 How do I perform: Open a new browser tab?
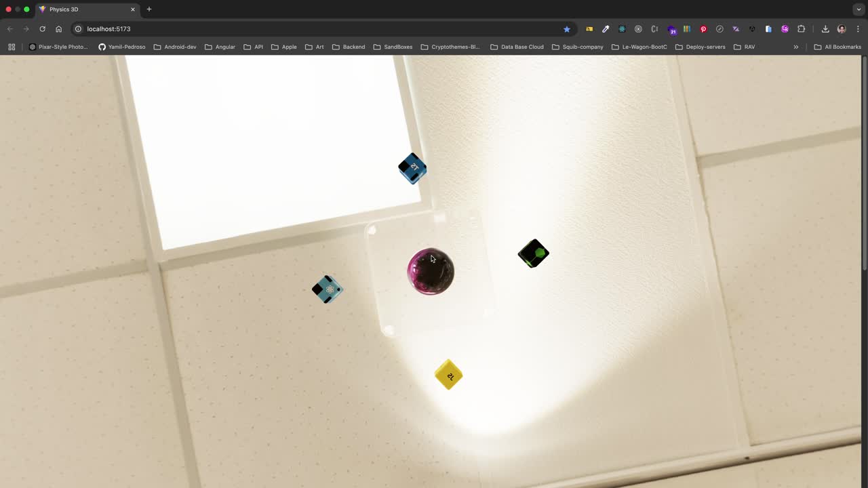pos(149,9)
